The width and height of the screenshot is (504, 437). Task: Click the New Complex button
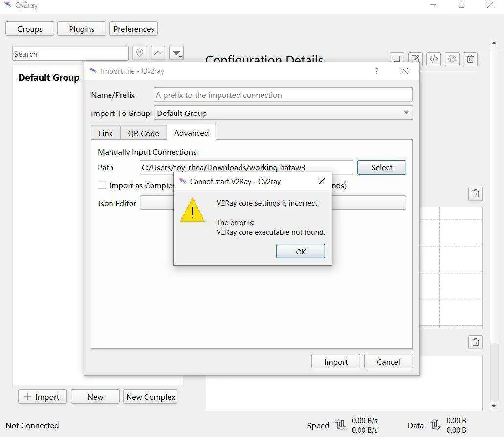pos(151,396)
